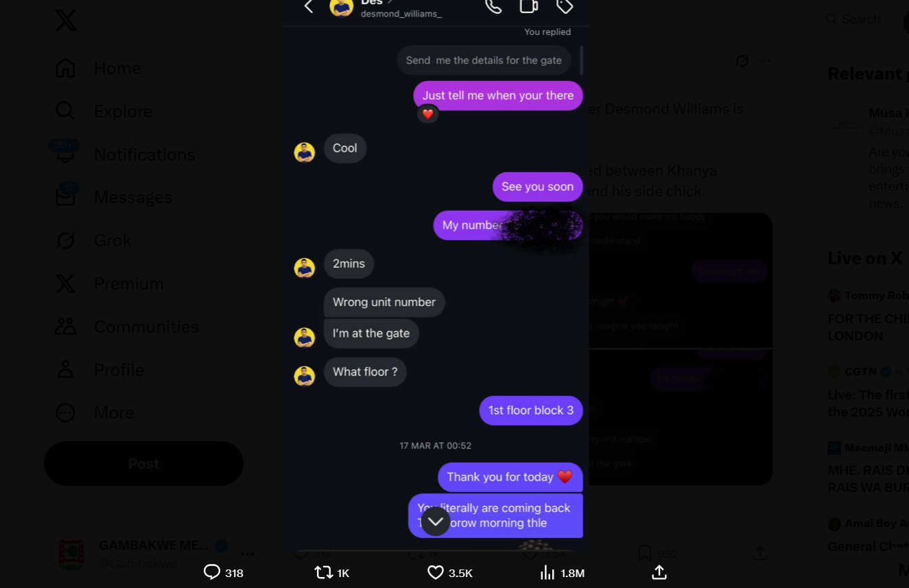Click the scroll-down chevron in chat image
The height and width of the screenshot is (588, 909).
[x=436, y=521]
